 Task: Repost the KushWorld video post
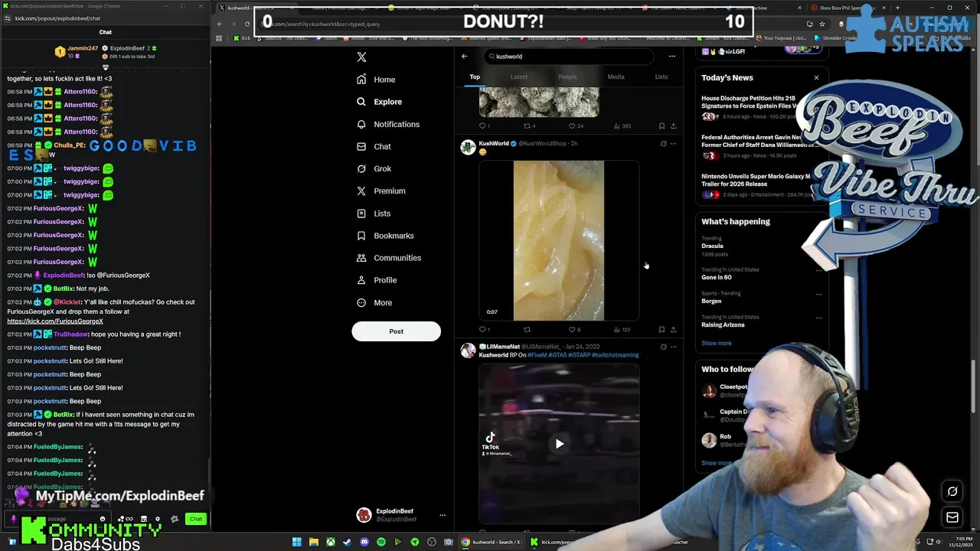pos(527,330)
